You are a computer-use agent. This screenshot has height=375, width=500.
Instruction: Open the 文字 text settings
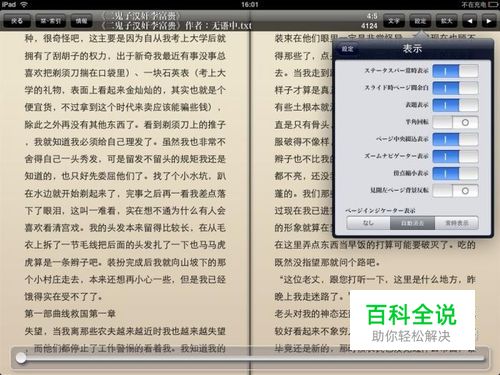pos(394,21)
